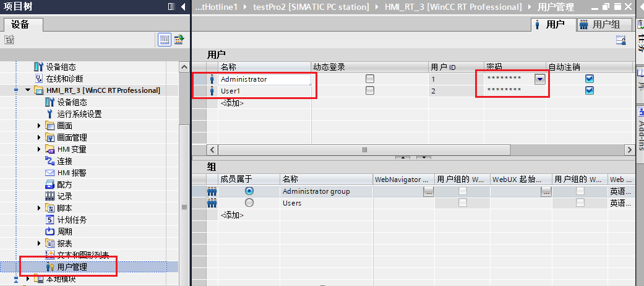Click the user management toolbar icon at right
The image size is (644, 286).
coord(620,40)
